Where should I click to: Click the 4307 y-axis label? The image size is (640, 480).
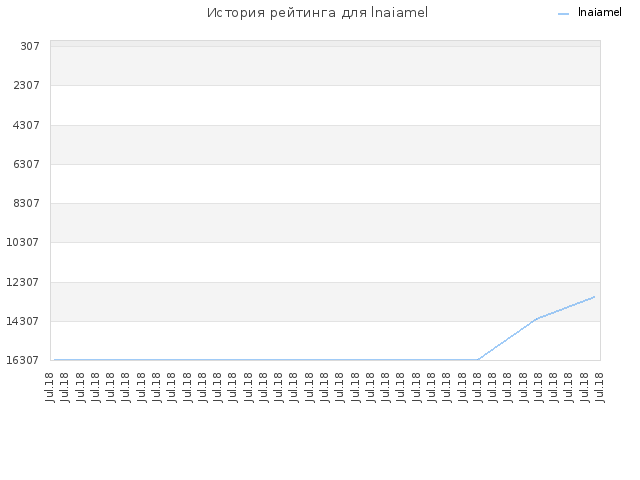click(26, 125)
